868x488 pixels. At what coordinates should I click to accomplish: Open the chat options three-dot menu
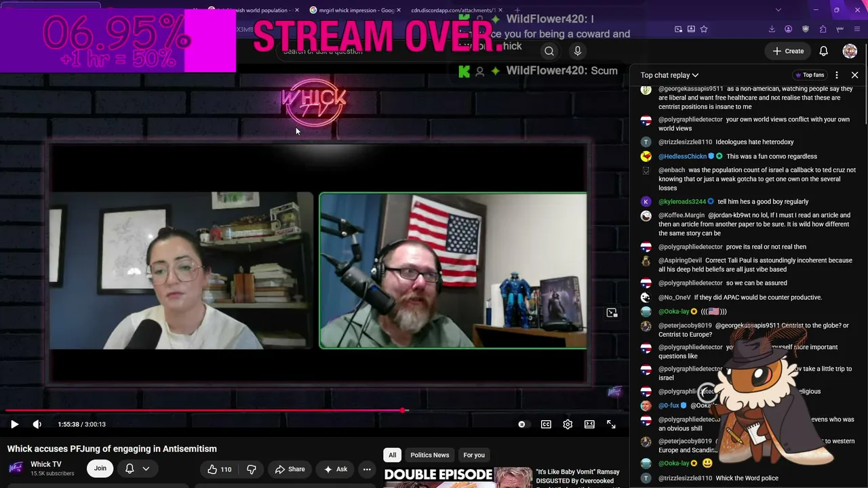pyautogui.click(x=837, y=75)
